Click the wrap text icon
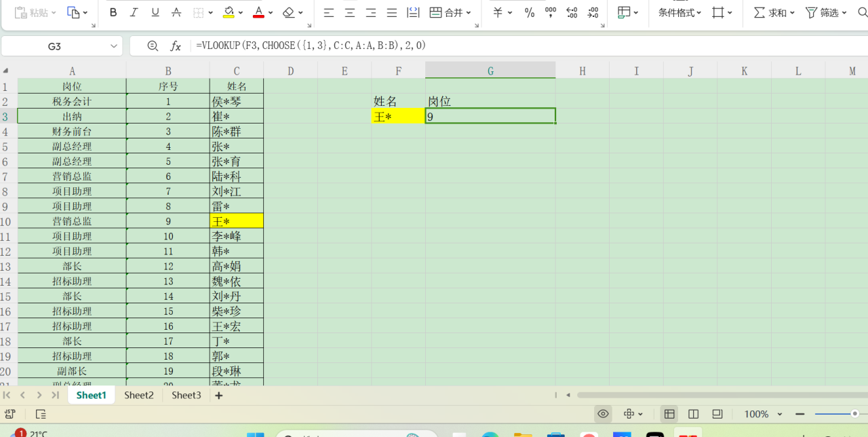Viewport: 868px width, 437px height. [413, 12]
